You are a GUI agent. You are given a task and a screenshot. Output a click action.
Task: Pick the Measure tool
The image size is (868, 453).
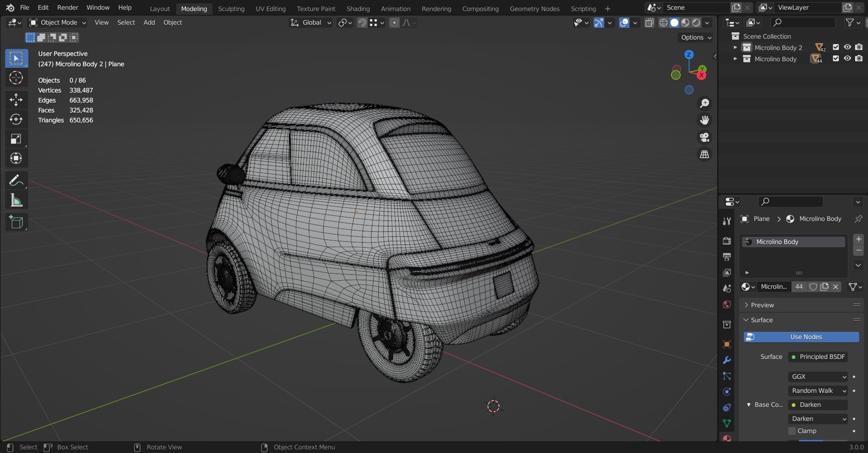pos(16,200)
